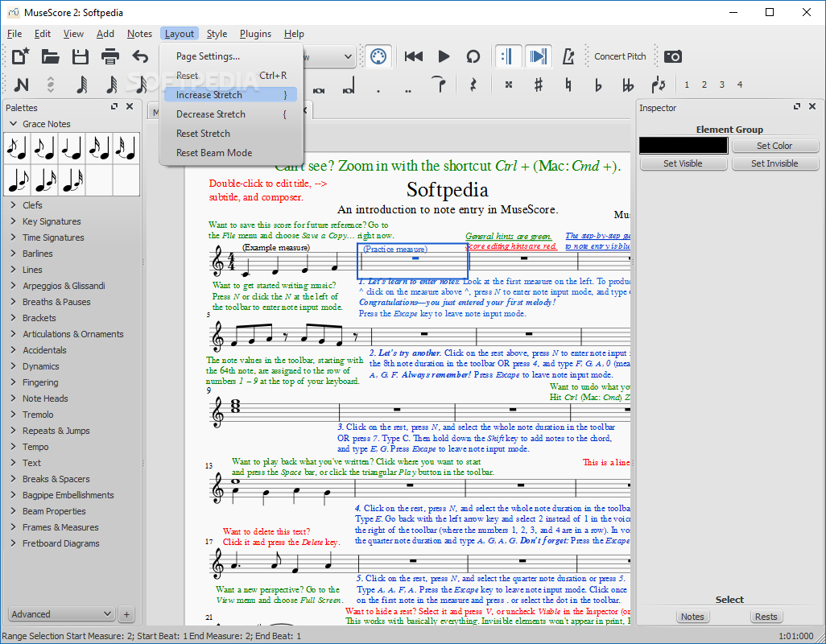Choose Page Settings... from the Layout menu
Viewport: 826px width, 644px height.
[231, 56]
